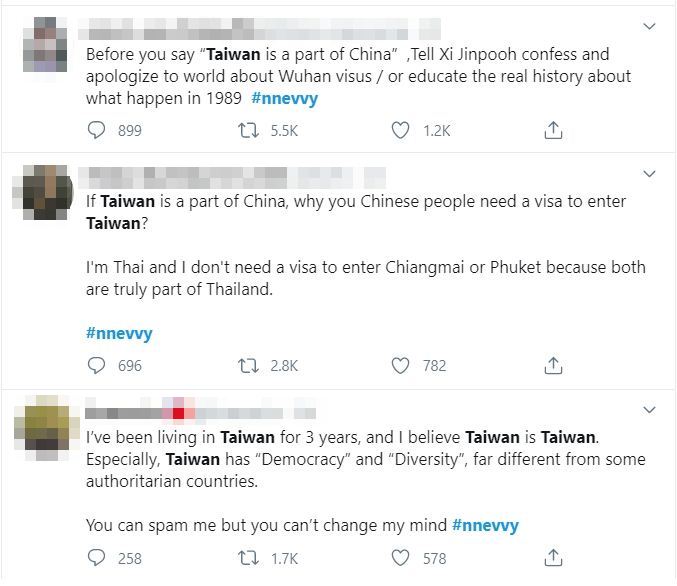
Task: Reply to the Xi Jinpooh tweet
Action: coord(97,130)
